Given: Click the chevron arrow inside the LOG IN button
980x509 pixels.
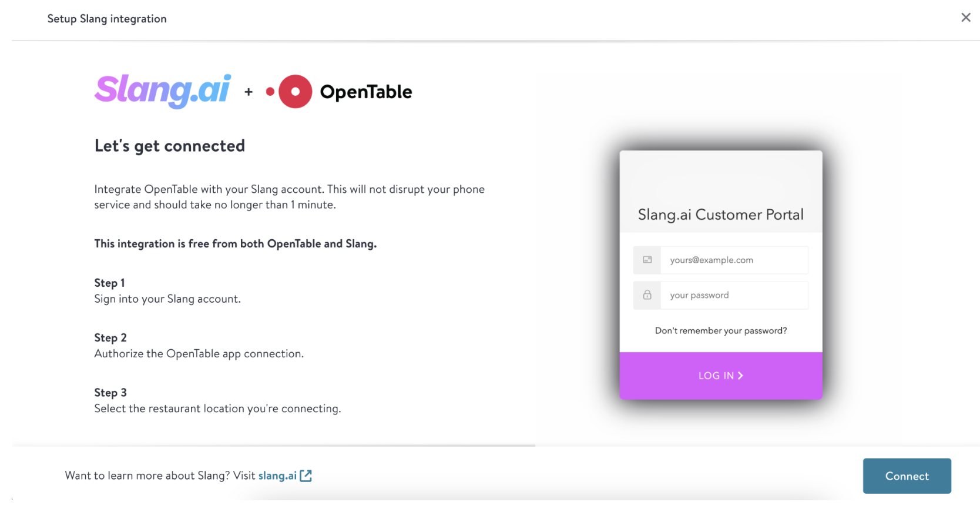Looking at the screenshot, I should pos(740,375).
